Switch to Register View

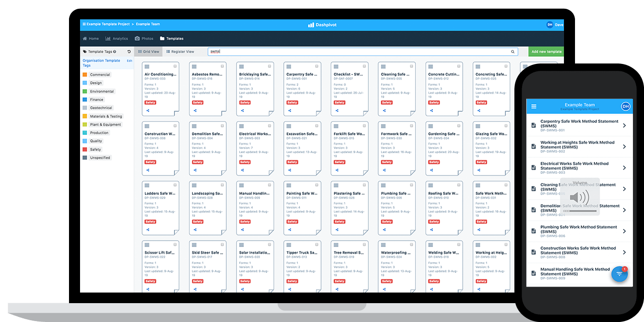[x=180, y=52]
